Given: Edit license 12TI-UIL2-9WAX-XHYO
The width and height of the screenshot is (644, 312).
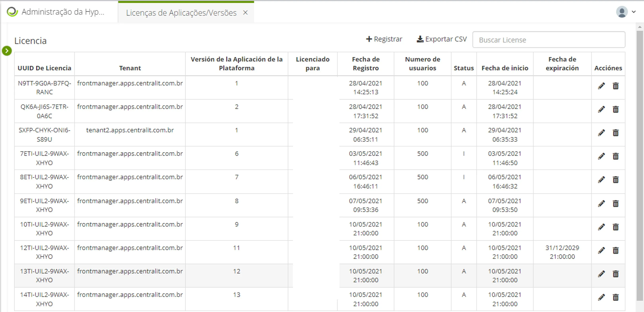Looking at the screenshot, I should click(601, 250).
